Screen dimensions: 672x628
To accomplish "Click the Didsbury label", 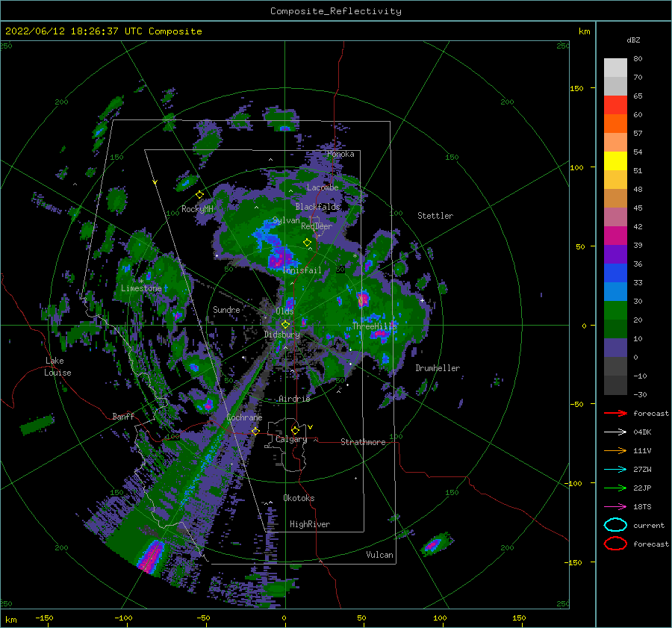I will 282,335.
